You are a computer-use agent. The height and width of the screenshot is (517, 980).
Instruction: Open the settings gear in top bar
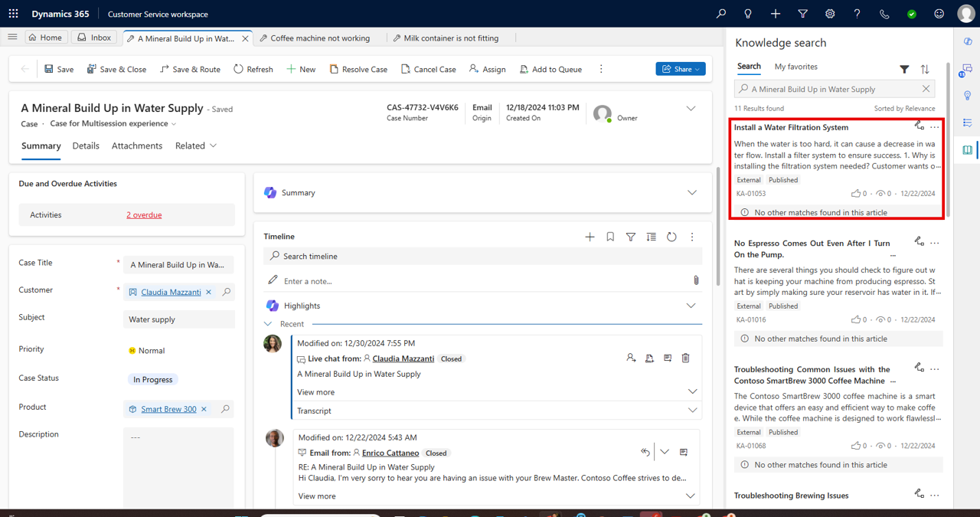pos(830,14)
